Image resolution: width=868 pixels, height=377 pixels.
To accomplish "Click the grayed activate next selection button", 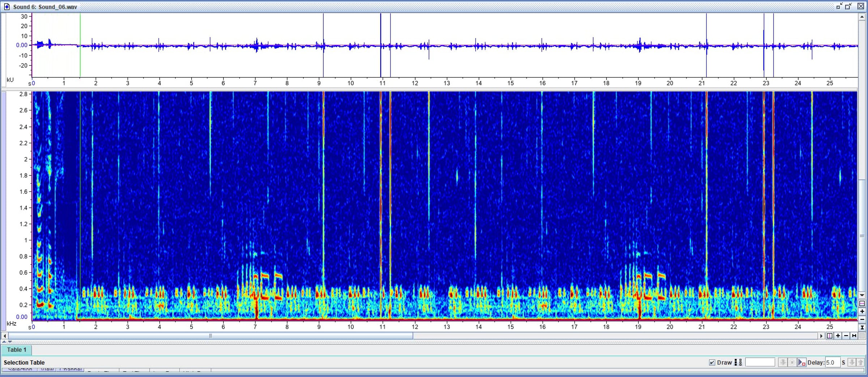I will (x=783, y=363).
